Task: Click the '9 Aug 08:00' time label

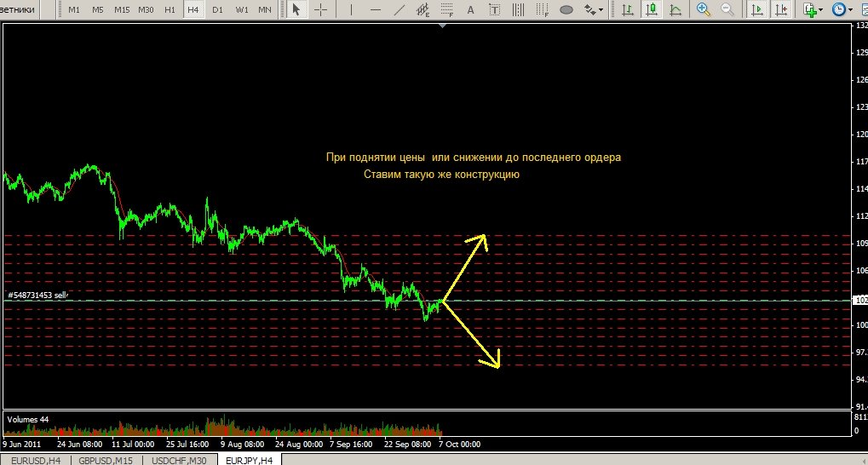Action: coord(242,444)
